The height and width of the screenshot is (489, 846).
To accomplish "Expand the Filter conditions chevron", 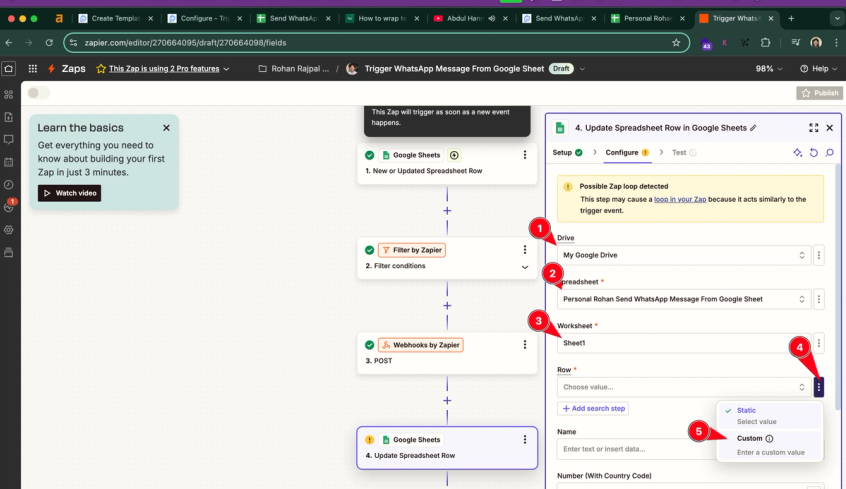I will 524,267.
